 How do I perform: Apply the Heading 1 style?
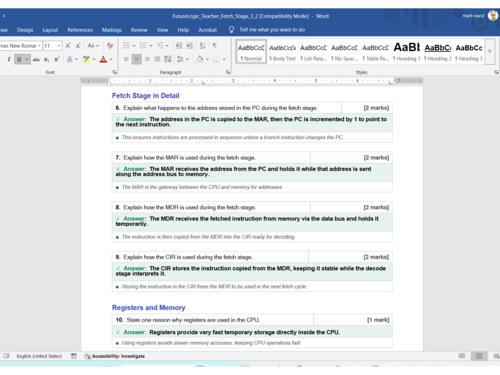(406, 51)
